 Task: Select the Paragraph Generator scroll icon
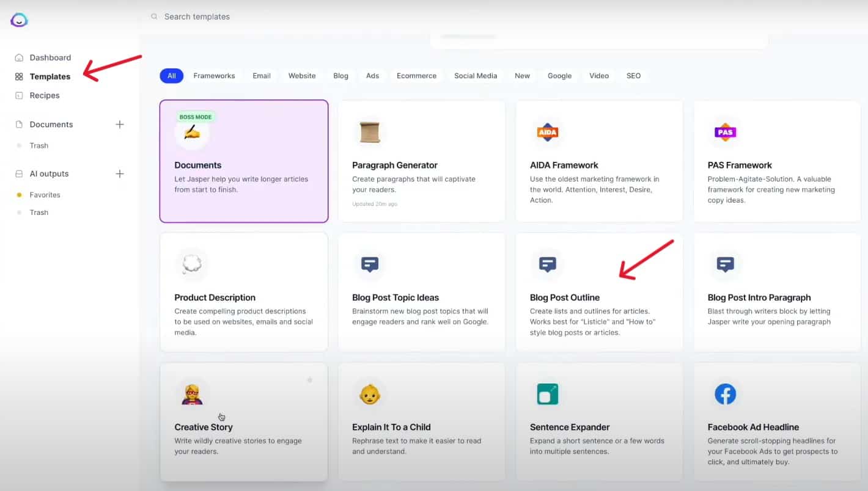click(x=370, y=131)
